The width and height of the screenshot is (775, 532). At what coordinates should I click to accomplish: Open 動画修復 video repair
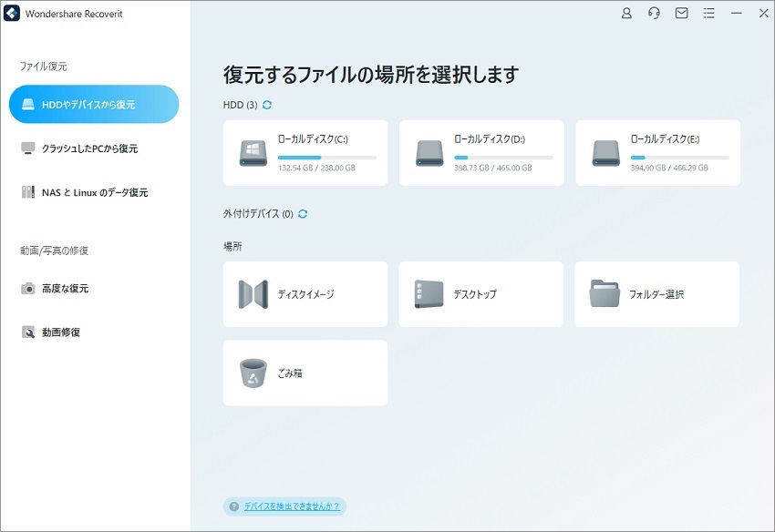coord(60,332)
